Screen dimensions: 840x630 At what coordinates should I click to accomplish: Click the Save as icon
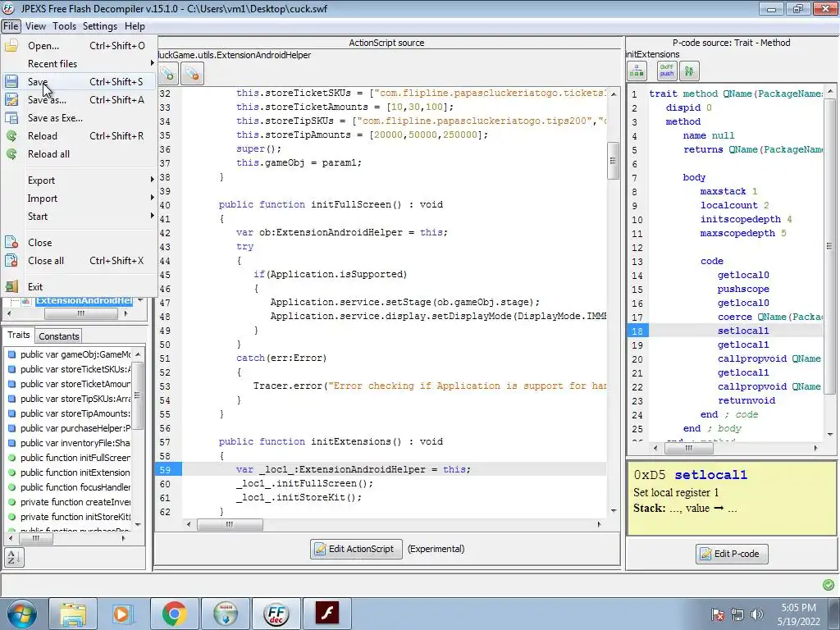point(11,99)
